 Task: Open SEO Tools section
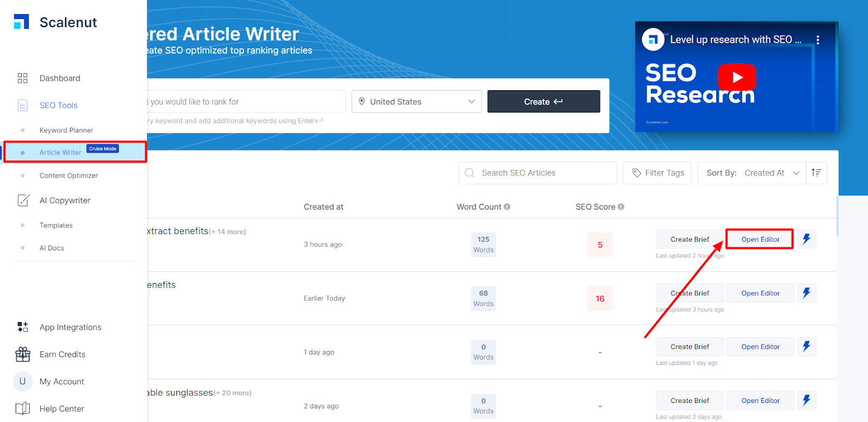click(x=59, y=105)
